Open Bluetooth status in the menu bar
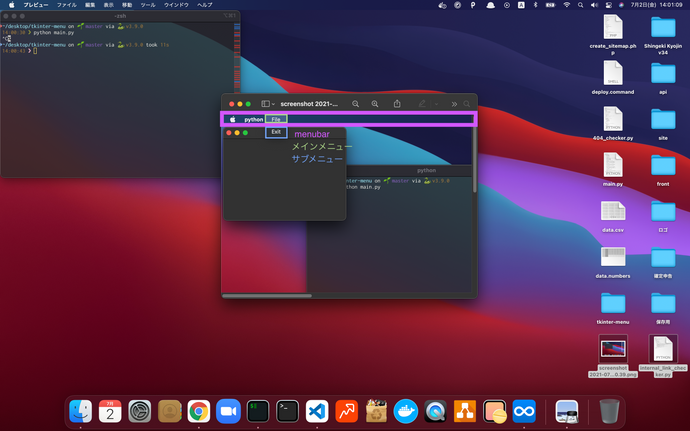The image size is (690, 431). pyautogui.click(x=536, y=5)
